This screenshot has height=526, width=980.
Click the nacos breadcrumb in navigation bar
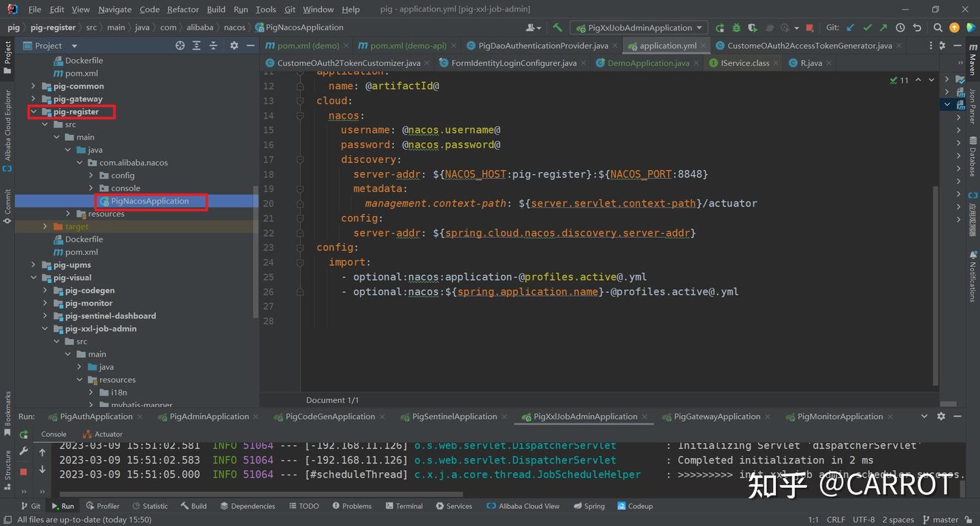coord(235,28)
